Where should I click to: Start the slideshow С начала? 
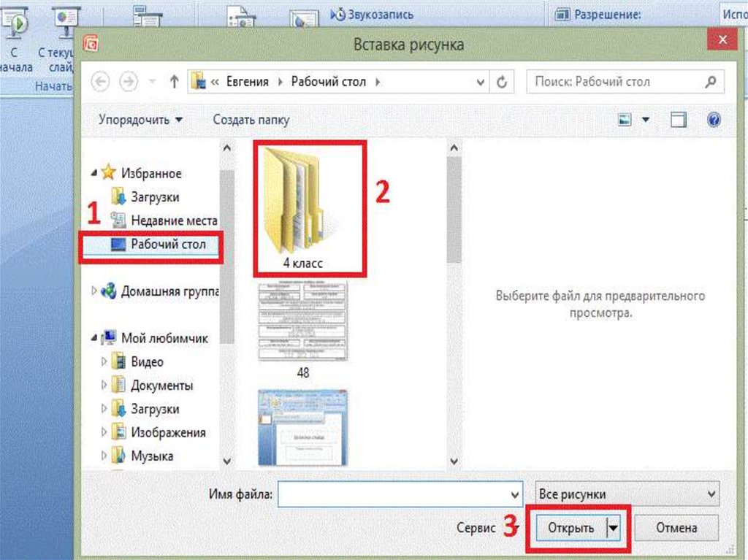15,41
